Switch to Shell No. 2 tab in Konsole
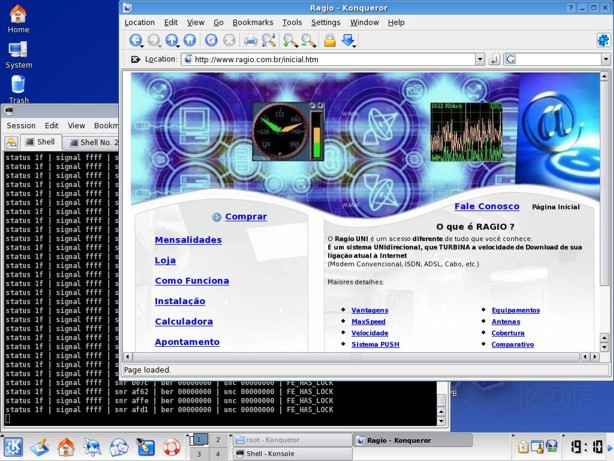Viewport: 614px width, 461px height. (x=92, y=143)
